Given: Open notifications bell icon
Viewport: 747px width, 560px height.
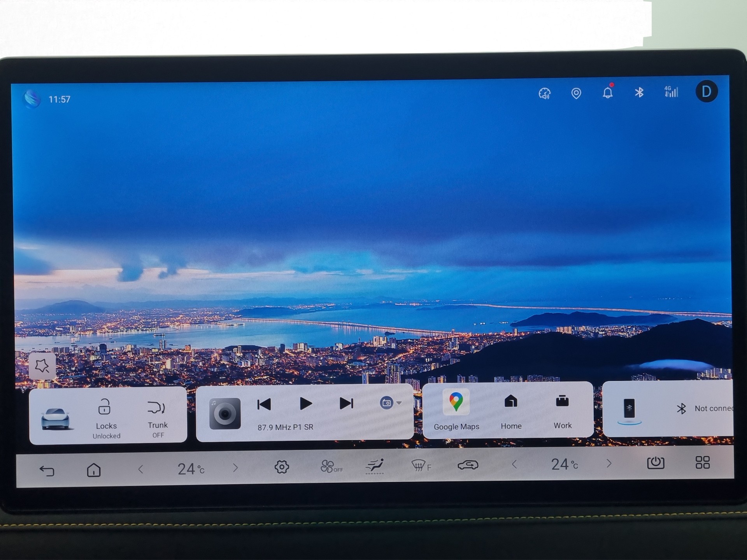Looking at the screenshot, I should pos(608,92).
